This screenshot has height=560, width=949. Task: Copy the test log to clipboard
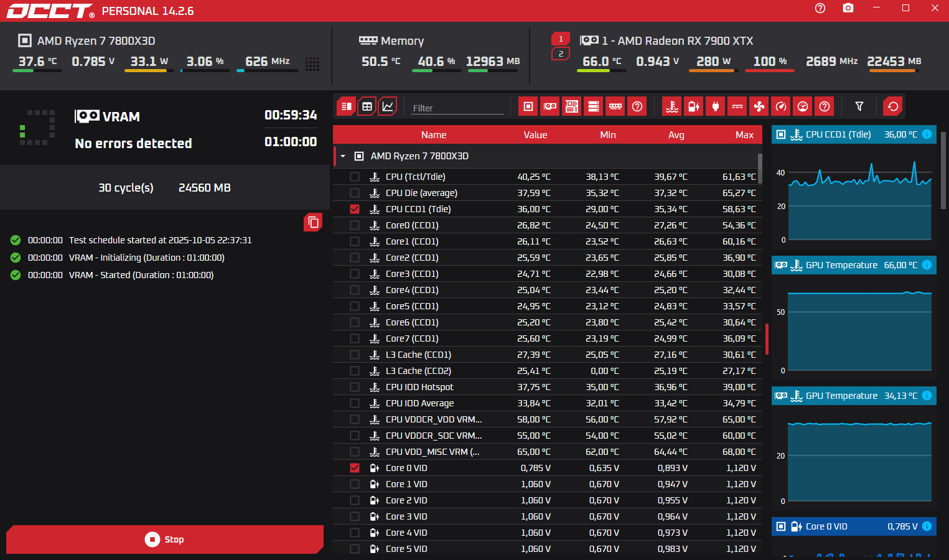click(x=313, y=222)
